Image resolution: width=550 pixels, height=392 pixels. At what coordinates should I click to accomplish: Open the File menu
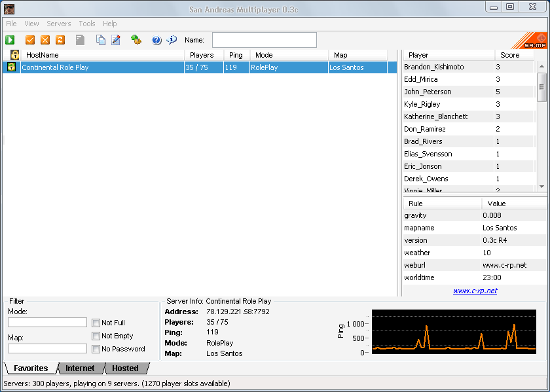11,24
